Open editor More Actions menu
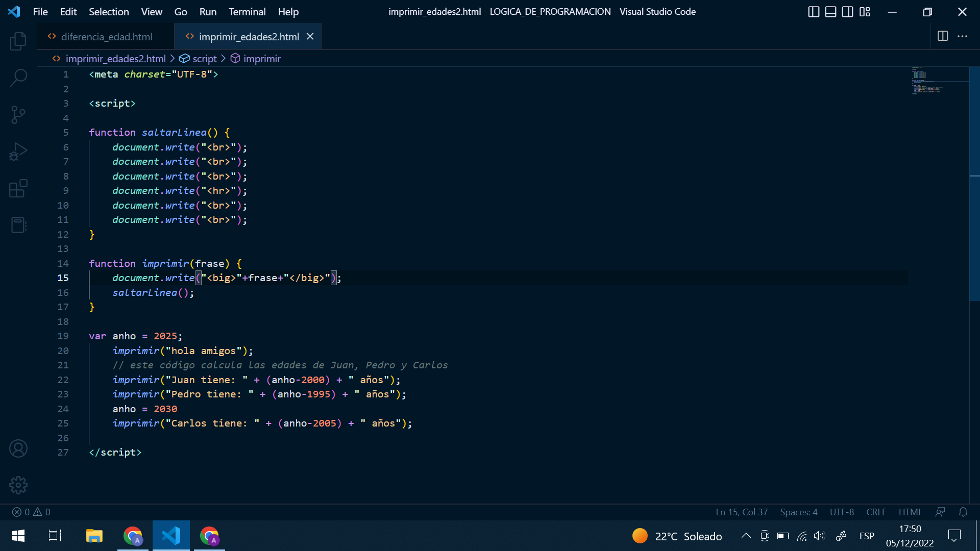980x551 pixels. [962, 36]
